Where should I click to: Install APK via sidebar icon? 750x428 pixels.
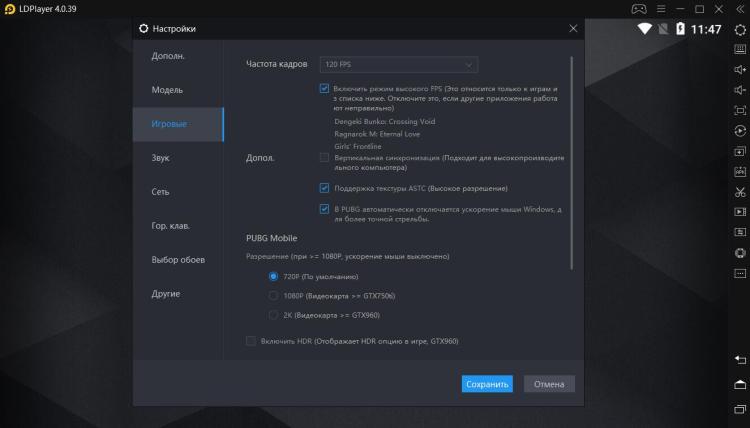click(740, 172)
